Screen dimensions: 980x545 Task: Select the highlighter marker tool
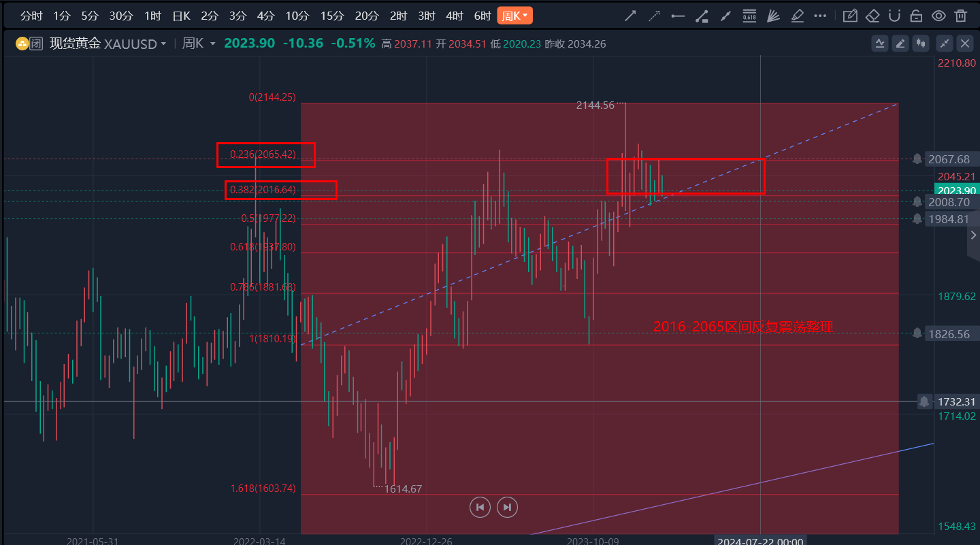(x=798, y=16)
